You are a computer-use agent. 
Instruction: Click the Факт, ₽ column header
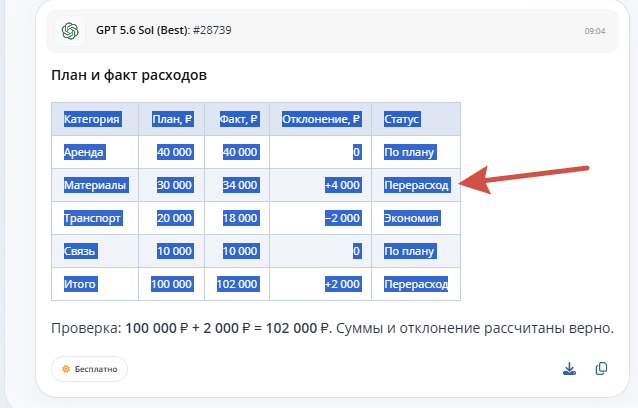click(x=239, y=119)
